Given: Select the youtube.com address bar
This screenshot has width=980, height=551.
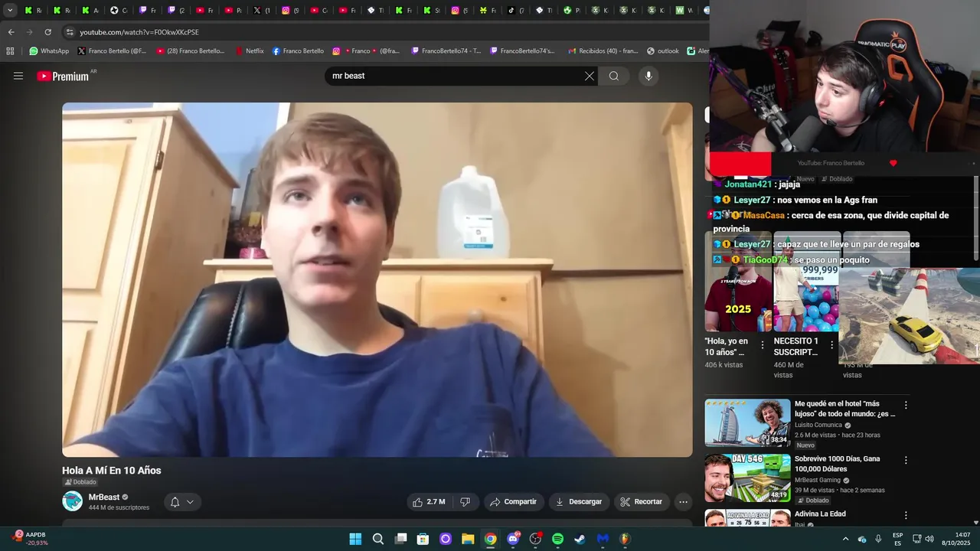Looking at the screenshot, I should pyautogui.click(x=383, y=32).
